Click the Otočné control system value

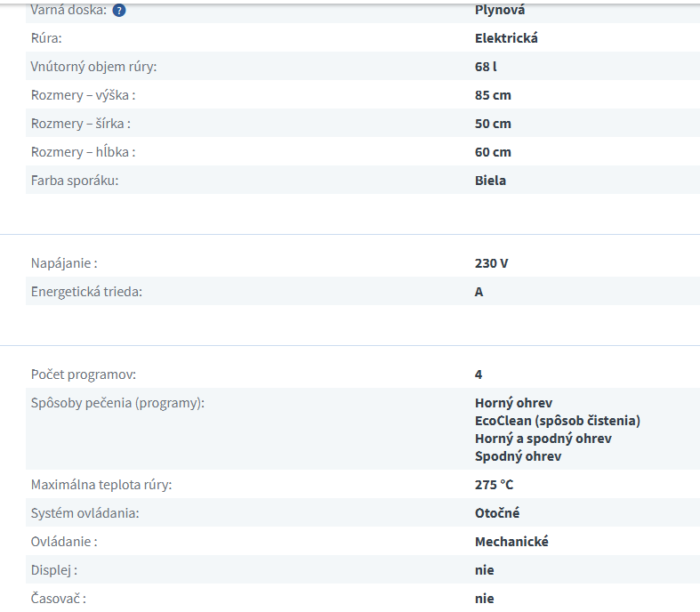pos(497,513)
